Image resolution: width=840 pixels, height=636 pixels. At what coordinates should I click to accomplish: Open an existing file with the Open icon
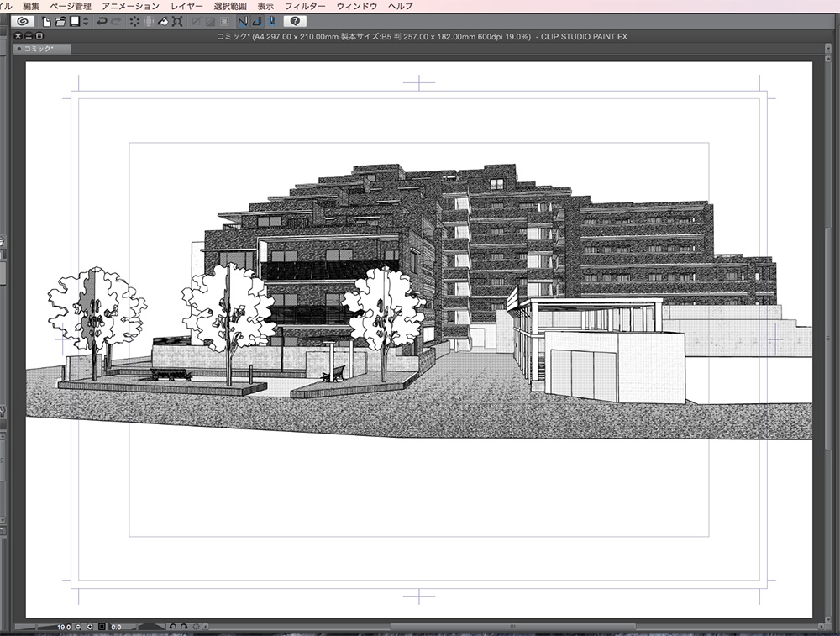[60, 21]
